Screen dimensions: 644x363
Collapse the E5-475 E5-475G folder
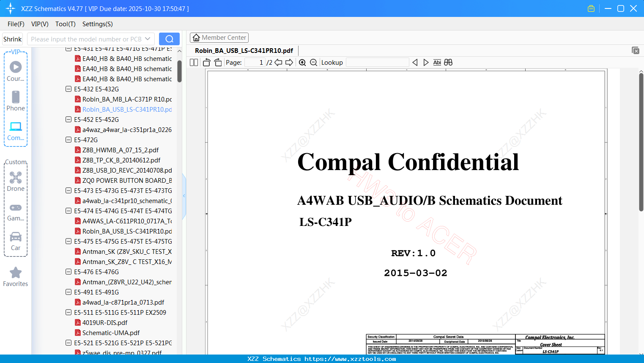point(69,241)
